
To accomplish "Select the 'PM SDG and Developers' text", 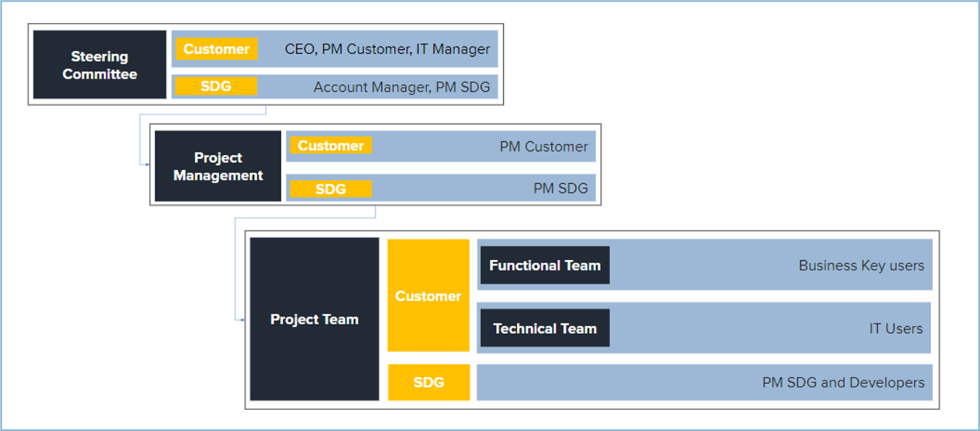I will click(843, 382).
